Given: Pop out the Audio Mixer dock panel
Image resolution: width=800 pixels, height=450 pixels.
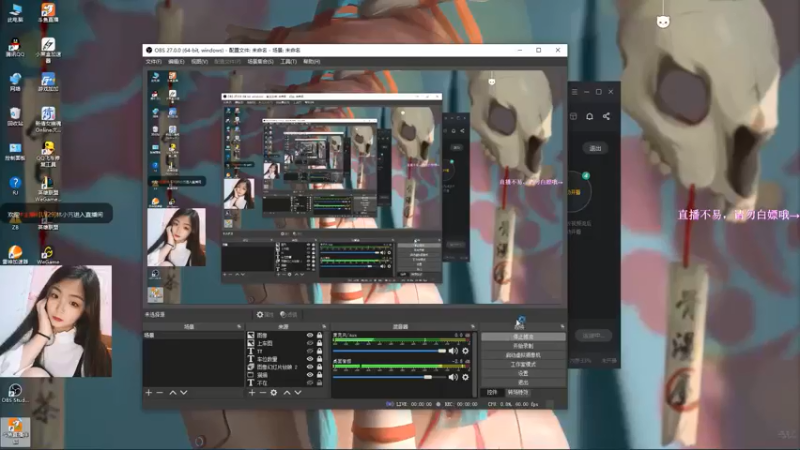Looking at the screenshot, I should [x=473, y=327].
